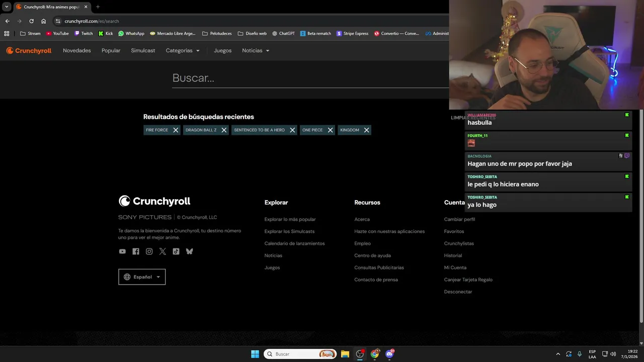Open Cambiar perfil account link

point(459,219)
